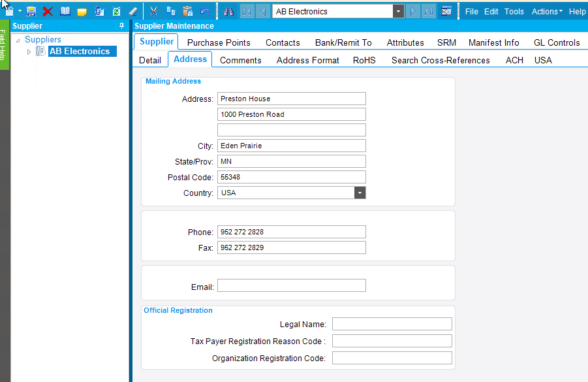Open the AB Electronics supplier dropdown
588x382 pixels.
click(x=398, y=11)
